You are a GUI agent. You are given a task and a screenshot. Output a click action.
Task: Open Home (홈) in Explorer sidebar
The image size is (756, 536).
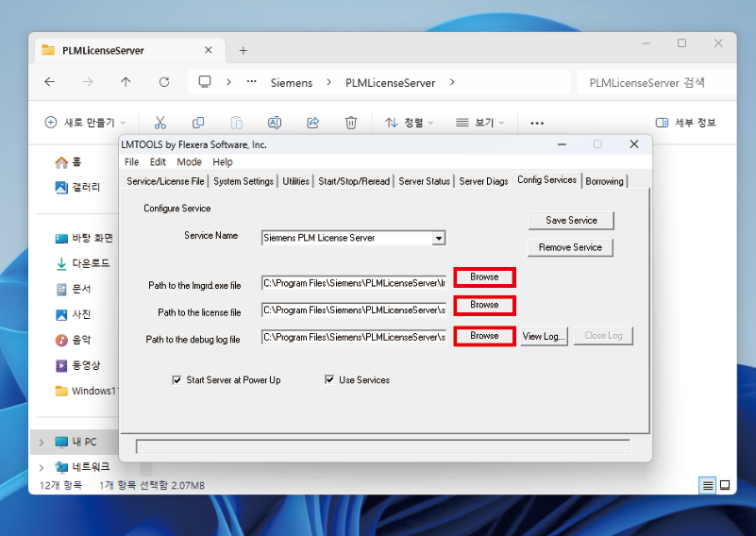click(68, 162)
